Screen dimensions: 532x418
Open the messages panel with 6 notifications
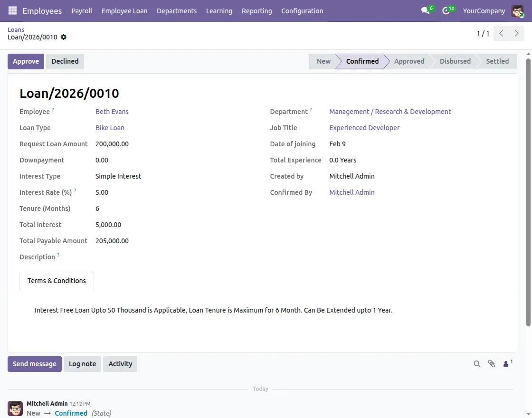coord(424,10)
